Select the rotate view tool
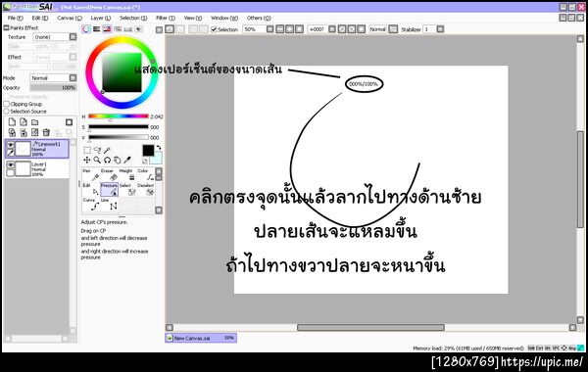 pos(107,160)
